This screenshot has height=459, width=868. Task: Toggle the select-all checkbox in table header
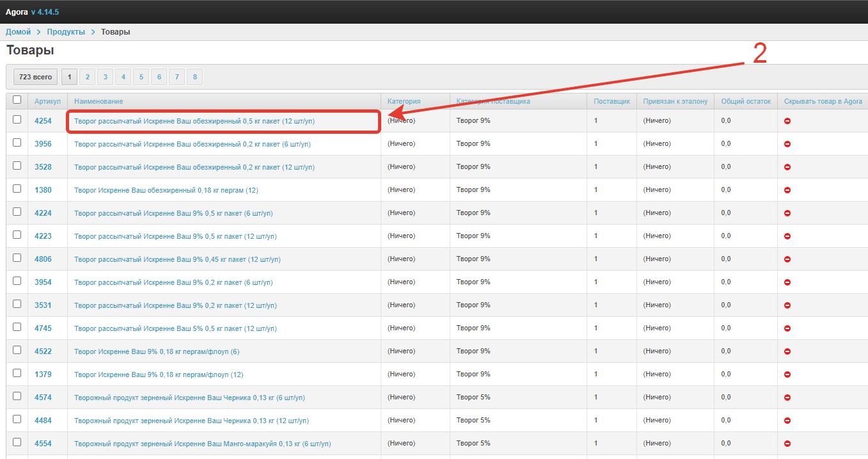[17, 100]
